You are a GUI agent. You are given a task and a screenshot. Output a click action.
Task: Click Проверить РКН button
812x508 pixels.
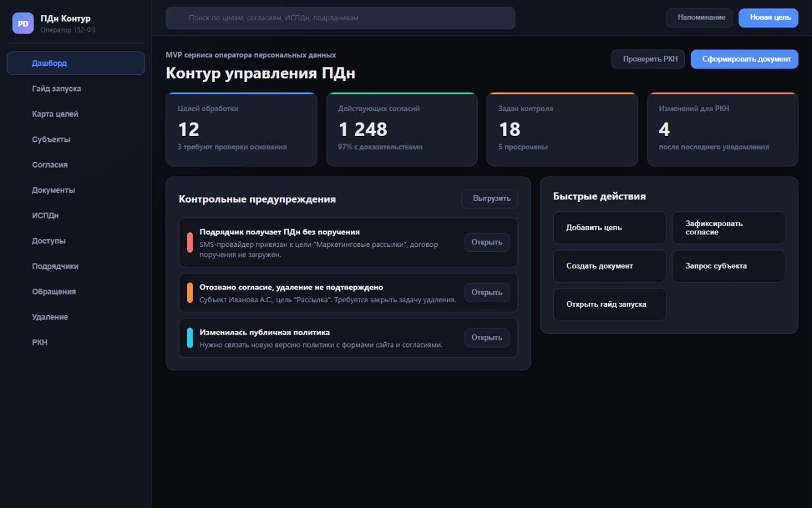tap(648, 59)
